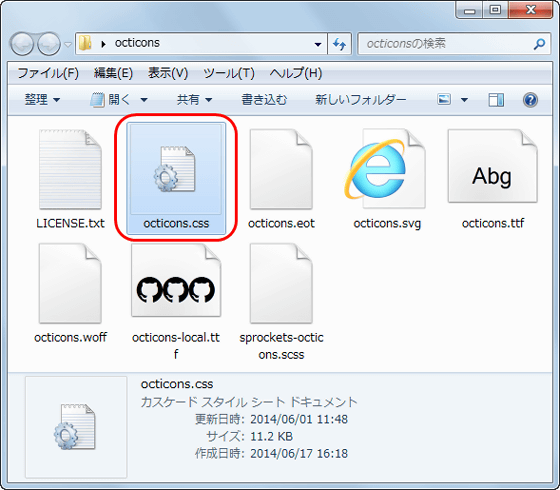Click the 開く button
This screenshot has width=560, height=490.
point(111,100)
